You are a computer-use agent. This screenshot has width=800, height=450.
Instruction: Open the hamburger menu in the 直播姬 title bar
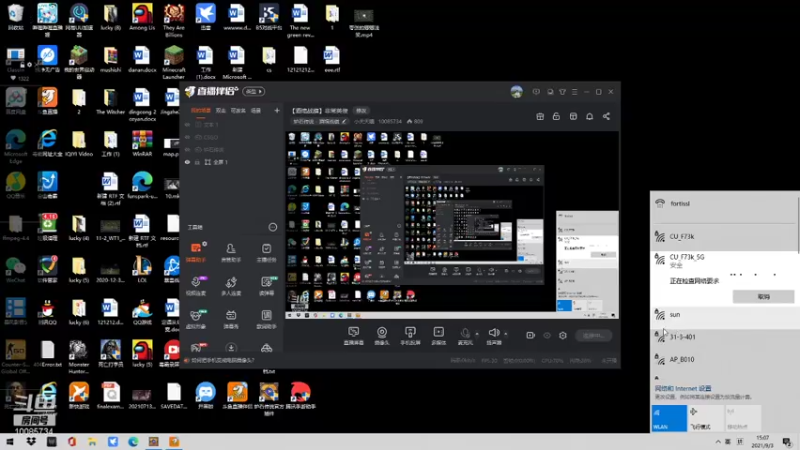click(x=574, y=92)
